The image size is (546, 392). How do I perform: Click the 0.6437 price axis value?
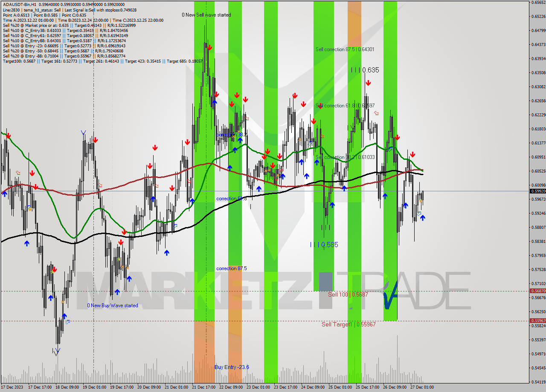tap(539, 44)
